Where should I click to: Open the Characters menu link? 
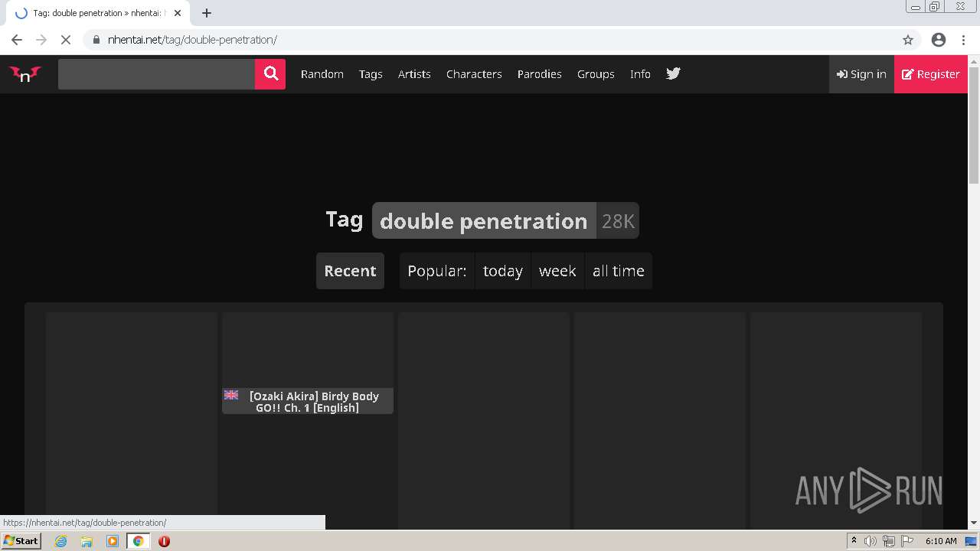click(474, 74)
